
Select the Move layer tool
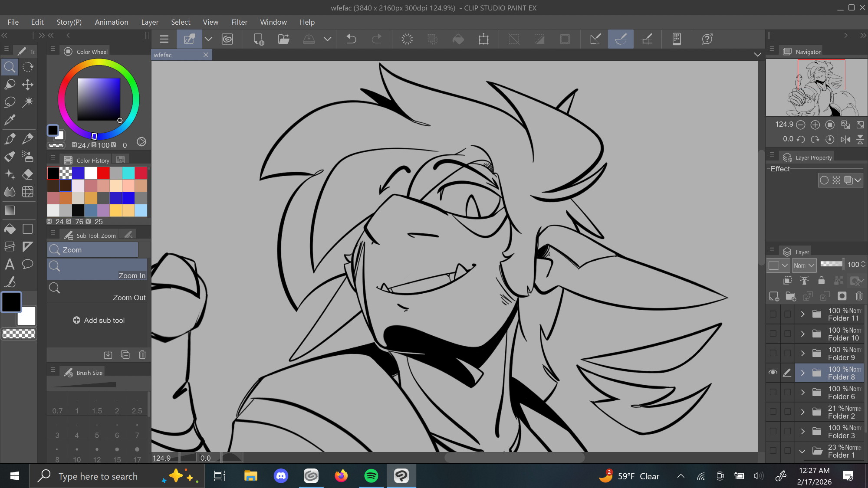(28, 84)
